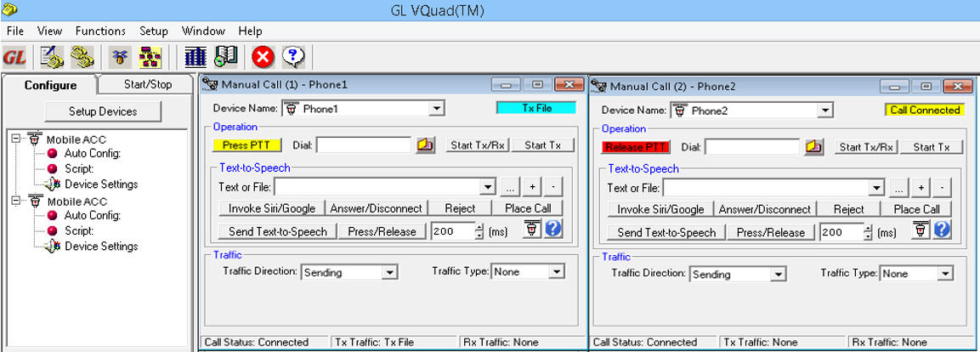This screenshot has height=352, width=980.
Task: Click the device bug toolbar icon
Action: coord(121,58)
